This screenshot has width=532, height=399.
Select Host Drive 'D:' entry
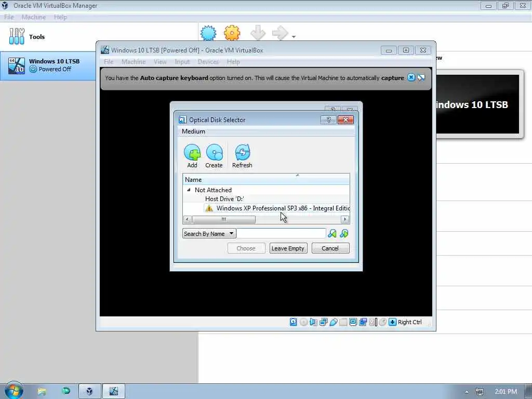click(x=224, y=199)
